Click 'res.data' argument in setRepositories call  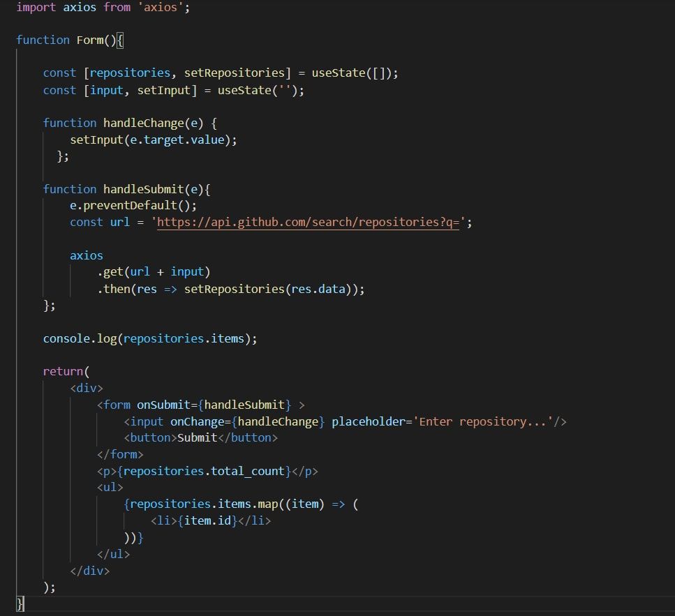tap(318, 289)
